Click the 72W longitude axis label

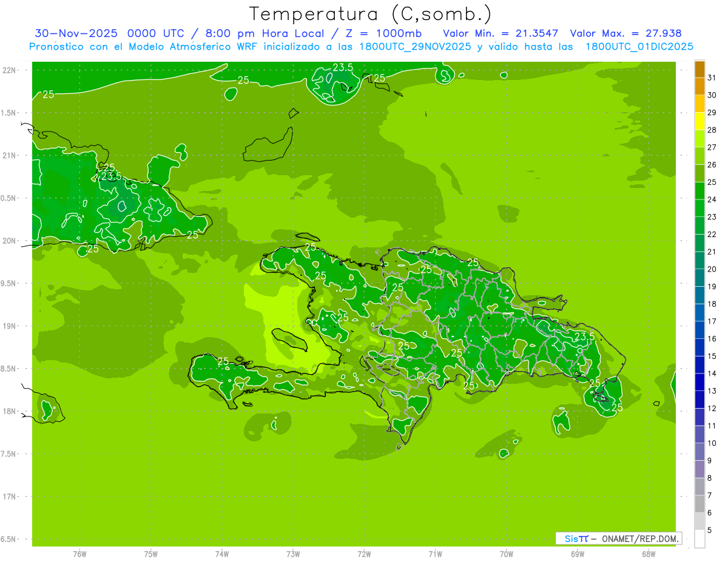coord(364,554)
